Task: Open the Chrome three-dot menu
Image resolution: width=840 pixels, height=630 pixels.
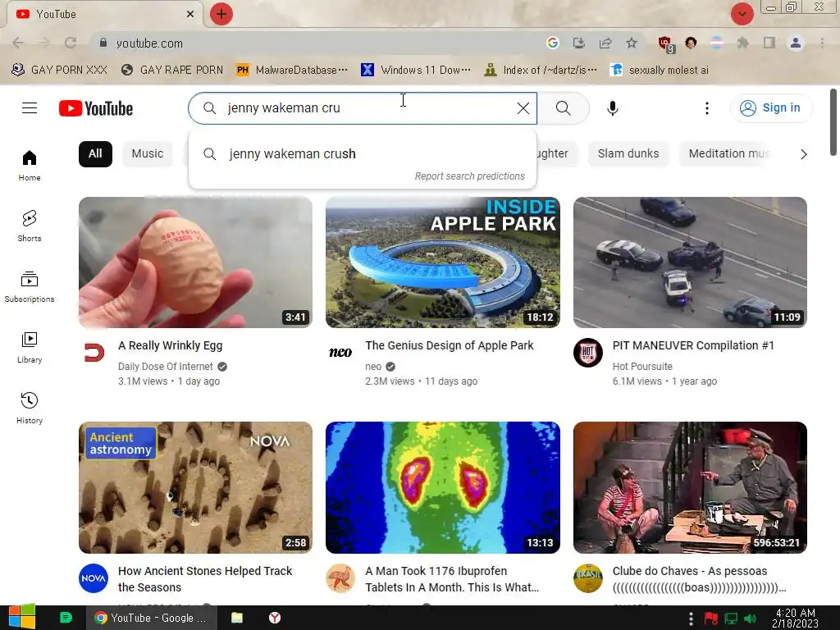Action: [x=822, y=43]
